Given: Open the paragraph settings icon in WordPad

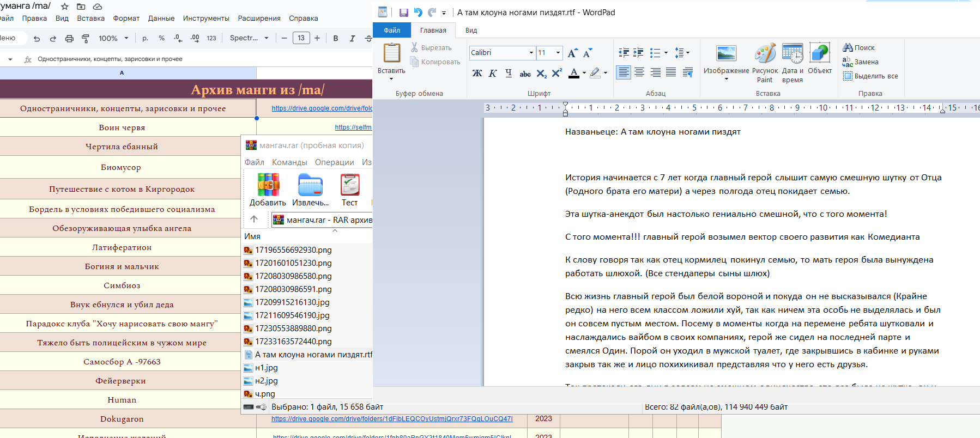Looking at the screenshot, I should click(688, 72).
